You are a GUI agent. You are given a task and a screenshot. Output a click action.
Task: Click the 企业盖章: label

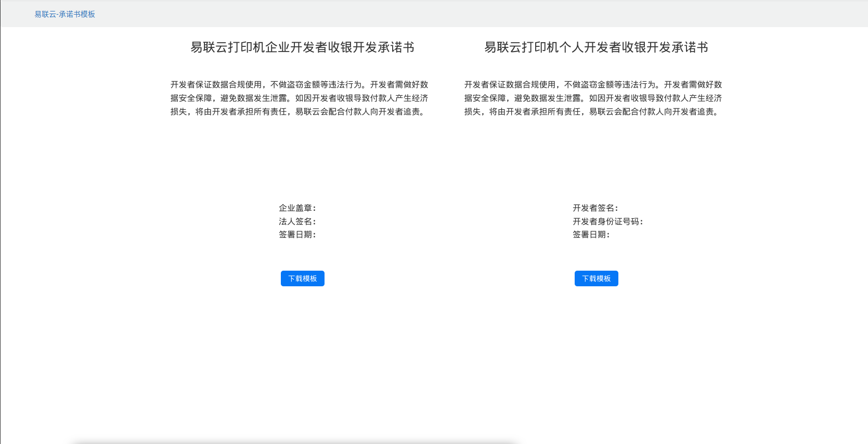297,208
